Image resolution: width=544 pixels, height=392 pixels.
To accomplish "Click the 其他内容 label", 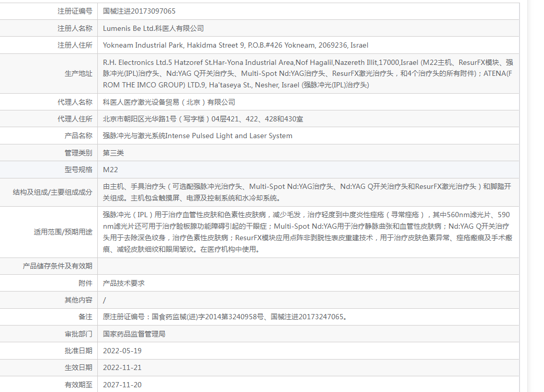I will pyautogui.click(x=78, y=300).
